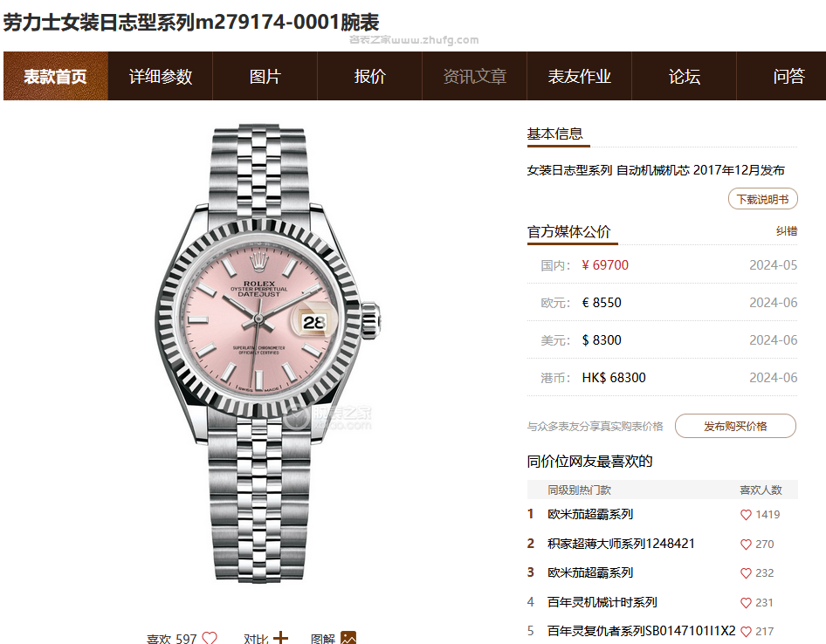
Task: Click the heart icon beside 231 likes
Action: pos(746,603)
